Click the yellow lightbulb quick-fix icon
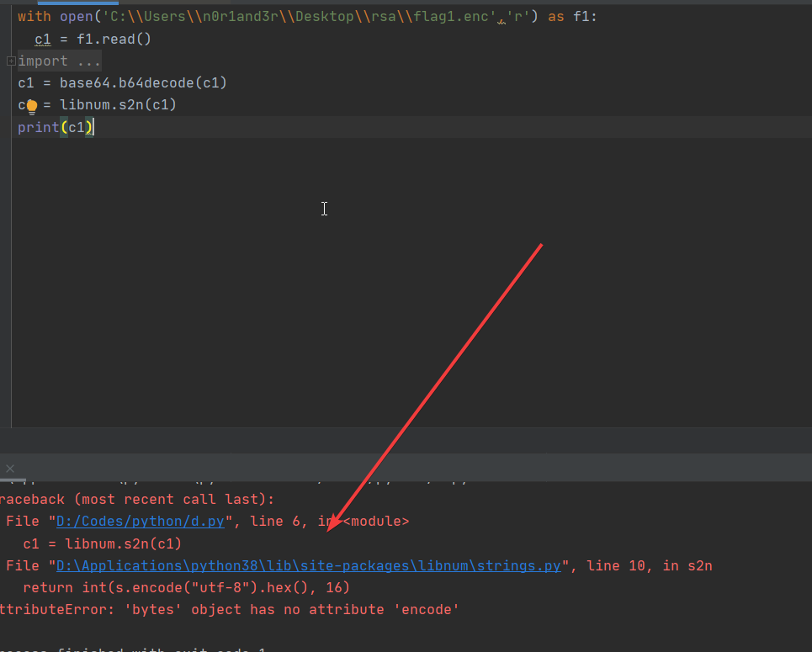Image resolution: width=812 pixels, height=652 pixels. coord(31,104)
